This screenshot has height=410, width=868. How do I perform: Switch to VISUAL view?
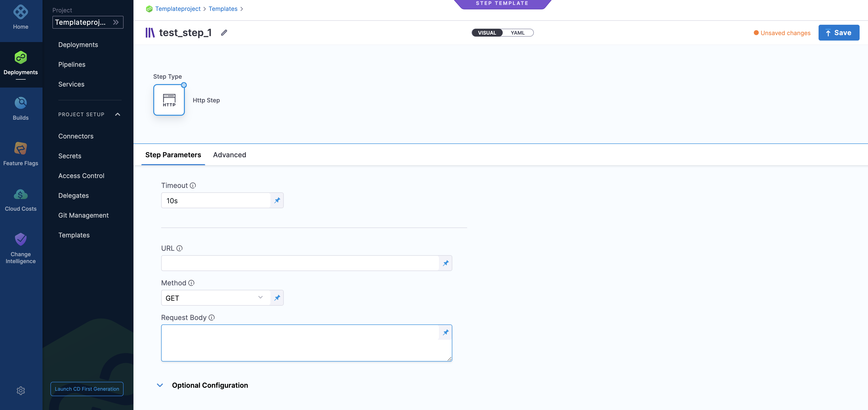pos(487,33)
